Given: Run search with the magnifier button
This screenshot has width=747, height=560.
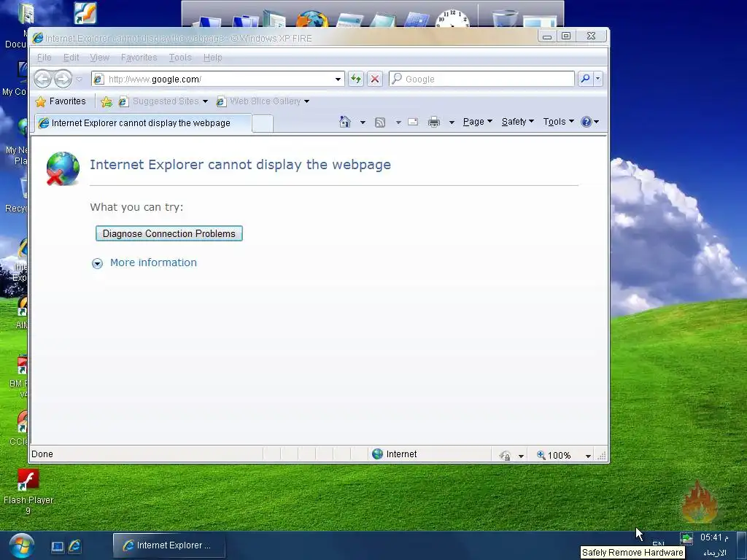Looking at the screenshot, I should [584, 79].
